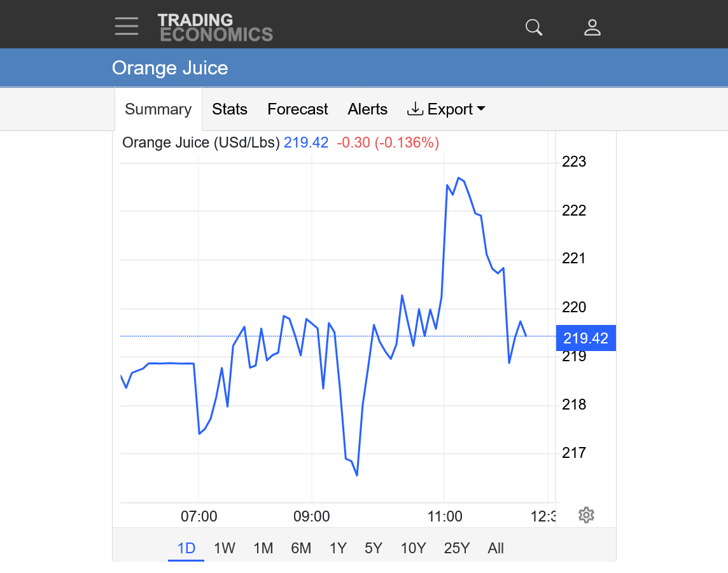Image resolution: width=728 pixels, height=573 pixels.
Task: Switch chart to 1M range
Action: [x=263, y=548]
